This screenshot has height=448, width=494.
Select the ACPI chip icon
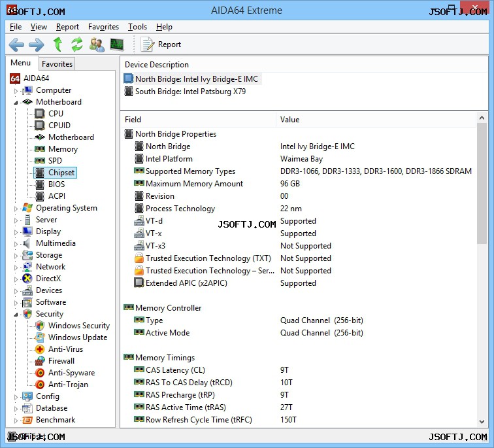pos(40,196)
